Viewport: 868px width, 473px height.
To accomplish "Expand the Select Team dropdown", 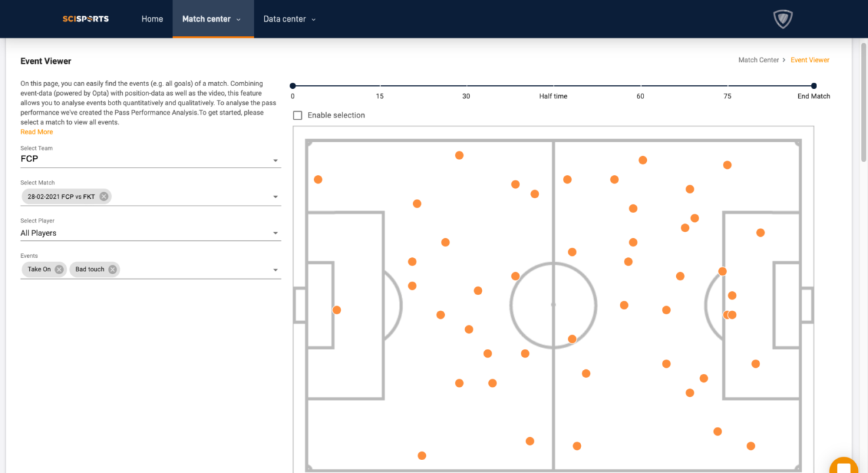I will point(275,161).
